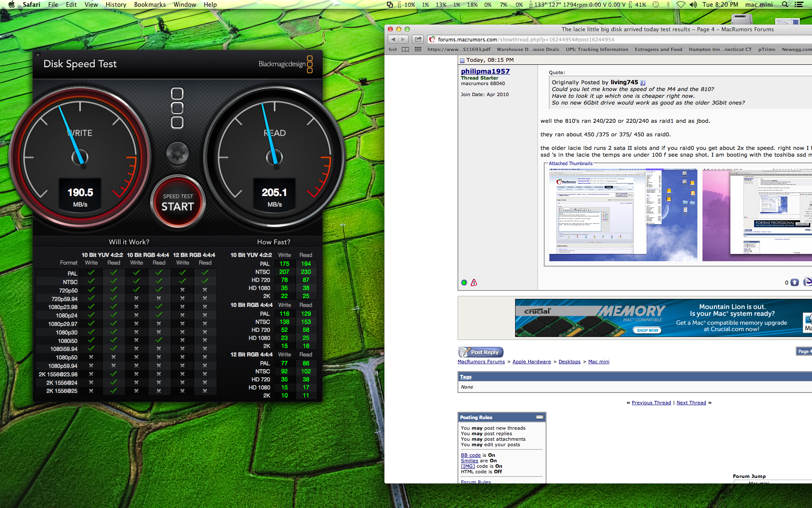
Task: Open Notification Center list icon
Action: (x=799, y=5)
